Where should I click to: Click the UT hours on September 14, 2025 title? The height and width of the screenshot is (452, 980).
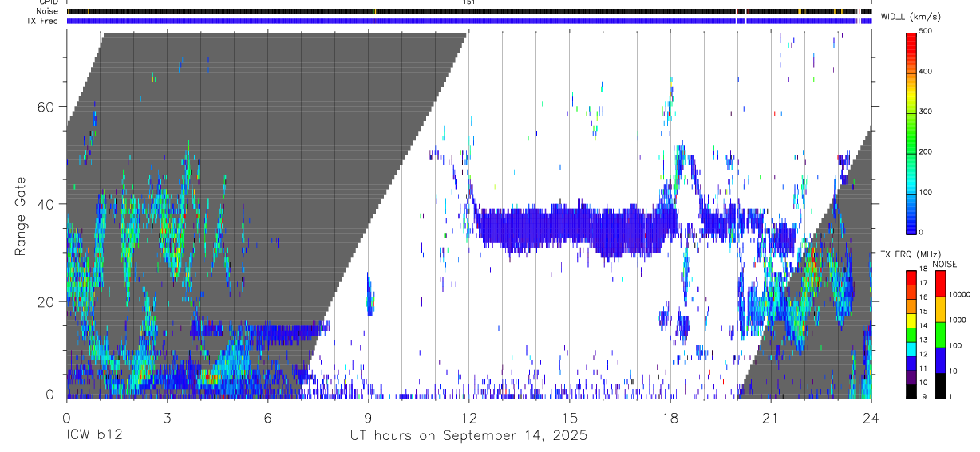click(468, 435)
